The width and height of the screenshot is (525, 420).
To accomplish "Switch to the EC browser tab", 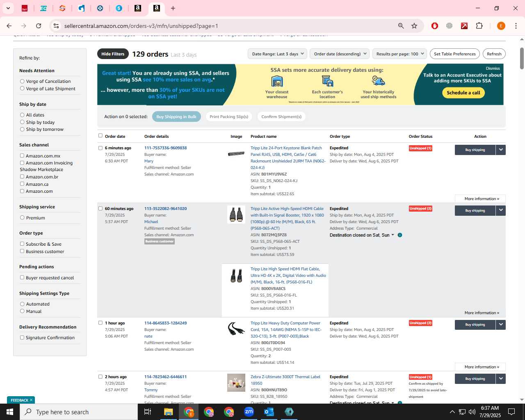I will click(x=43, y=8).
